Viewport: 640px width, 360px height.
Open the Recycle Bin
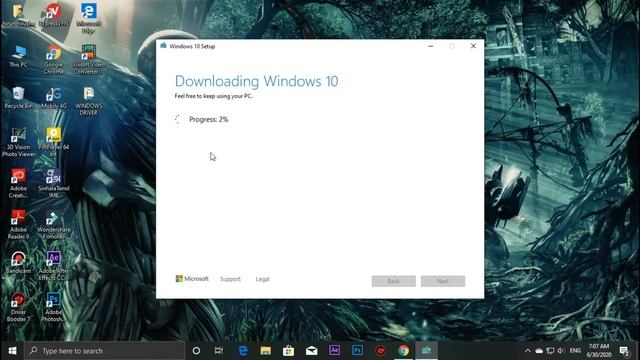tap(18, 98)
